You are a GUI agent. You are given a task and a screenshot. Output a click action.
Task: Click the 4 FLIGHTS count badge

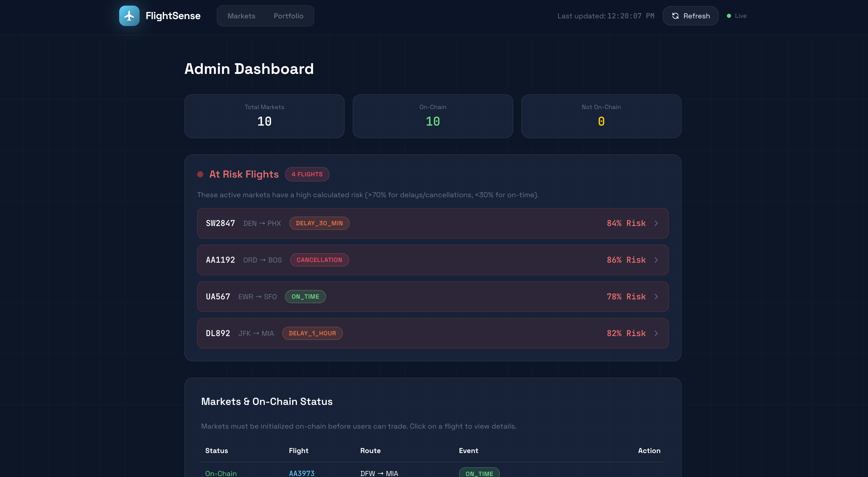pyautogui.click(x=307, y=174)
